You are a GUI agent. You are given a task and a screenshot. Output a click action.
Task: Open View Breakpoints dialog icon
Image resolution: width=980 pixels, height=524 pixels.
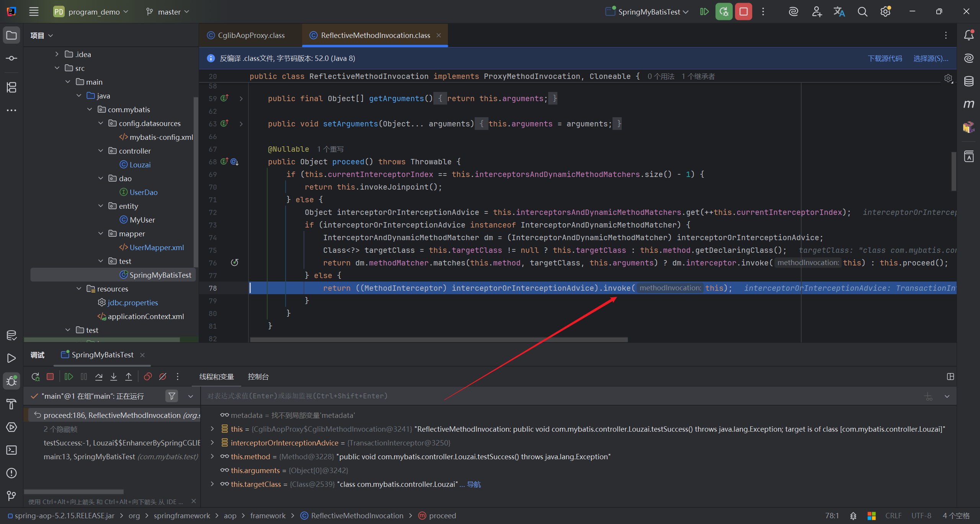tap(148, 377)
